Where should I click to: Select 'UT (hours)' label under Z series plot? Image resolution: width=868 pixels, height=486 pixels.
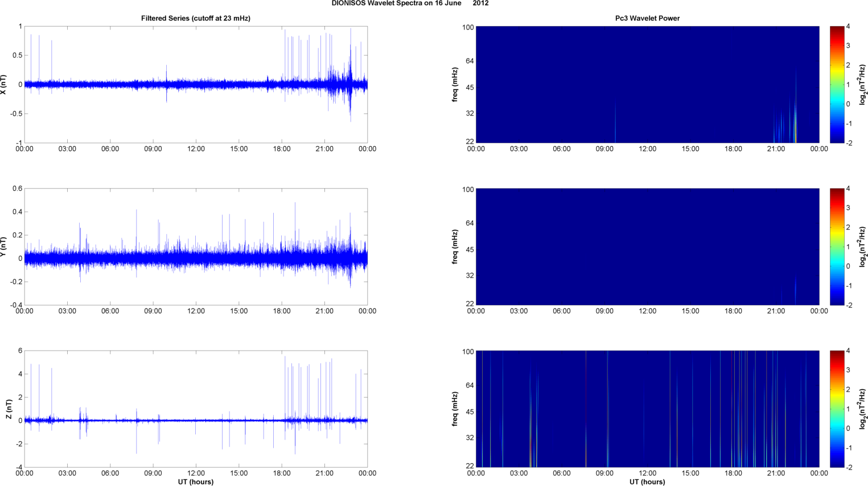pyautogui.click(x=196, y=482)
